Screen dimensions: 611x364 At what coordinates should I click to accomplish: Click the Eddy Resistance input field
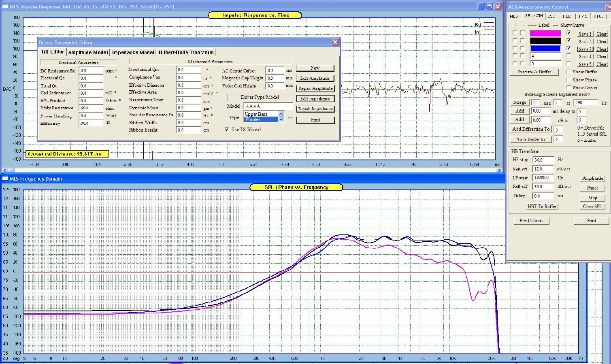[92, 108]
